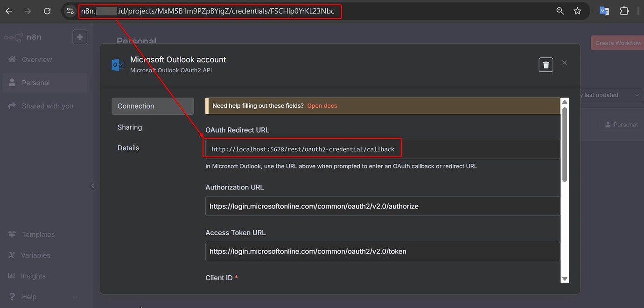Image resolution: width=644 pixels, height=308 pixels.
Task: Click the Open docs link
Action: click(x=322, y=105)
